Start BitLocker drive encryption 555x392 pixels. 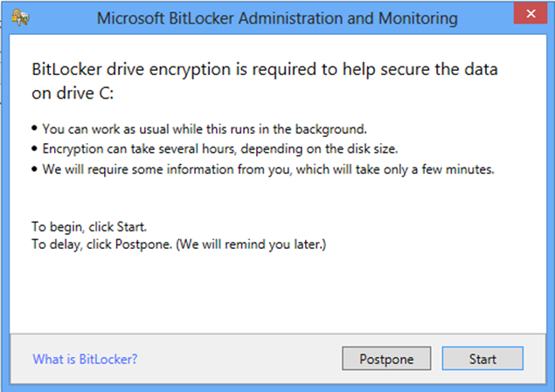click(x=482, y=359)
